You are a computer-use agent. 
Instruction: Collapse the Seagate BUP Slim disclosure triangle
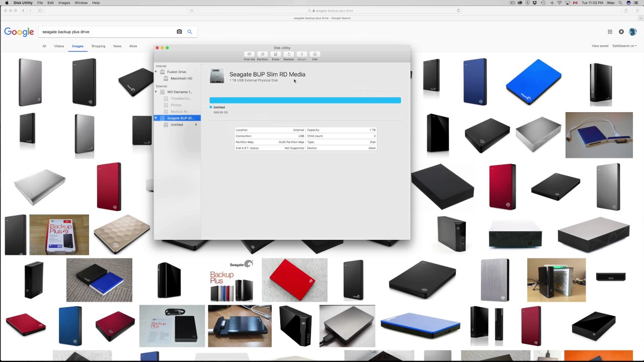[x=156, y=118]
